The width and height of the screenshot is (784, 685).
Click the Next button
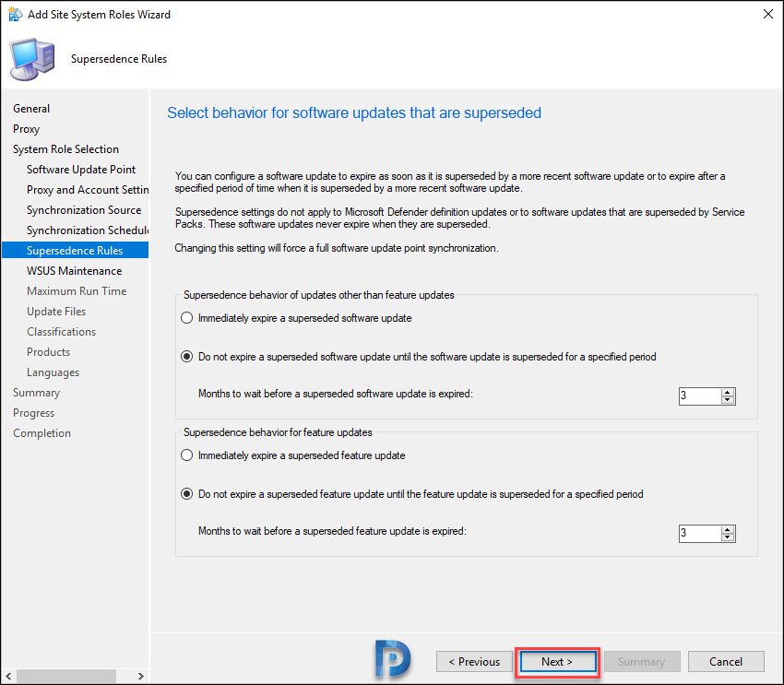tap(557, 662)
